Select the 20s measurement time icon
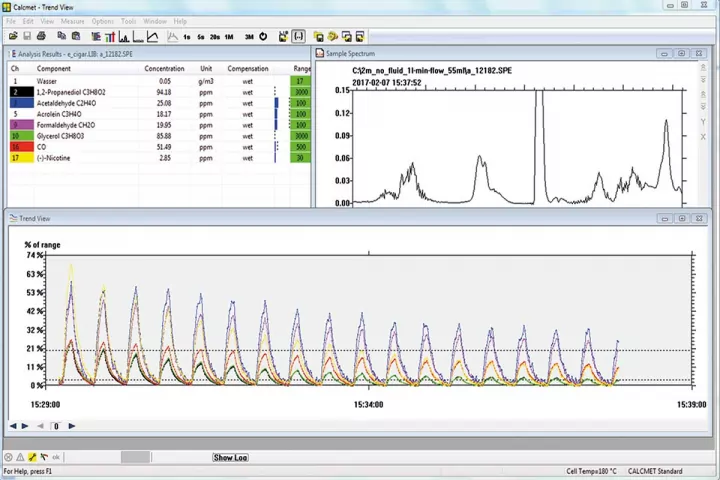 (214, 37)
